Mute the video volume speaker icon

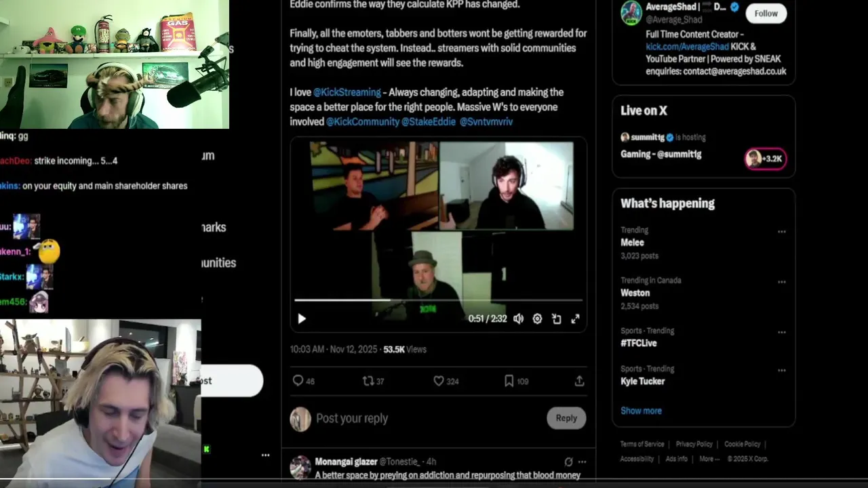[519, 319]
